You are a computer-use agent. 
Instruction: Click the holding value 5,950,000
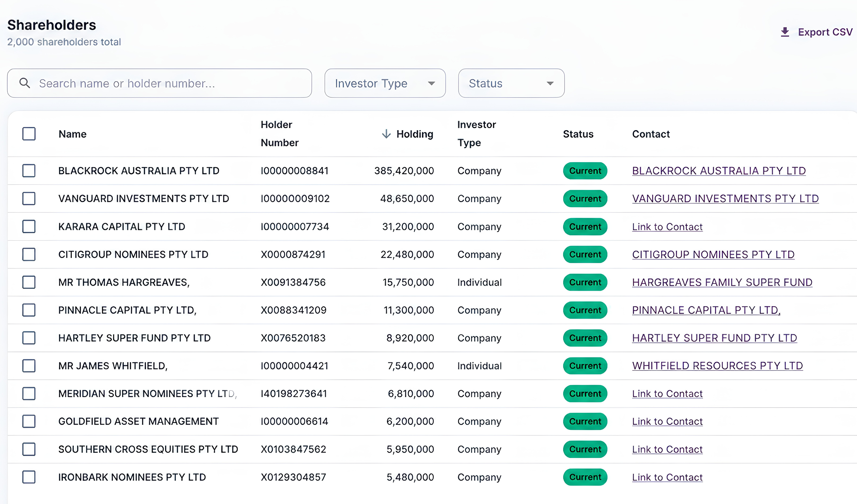410,449
